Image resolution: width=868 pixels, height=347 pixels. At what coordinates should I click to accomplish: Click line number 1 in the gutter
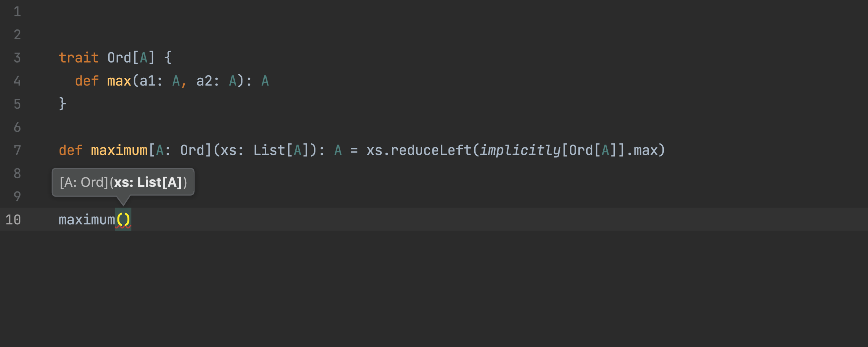[17, 12]
